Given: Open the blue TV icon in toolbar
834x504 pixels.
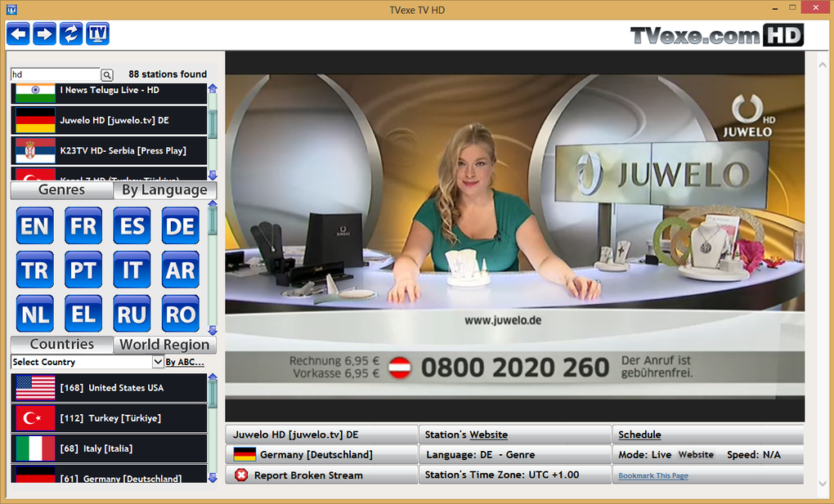Looking at the screenshot, I should [98, 34].
